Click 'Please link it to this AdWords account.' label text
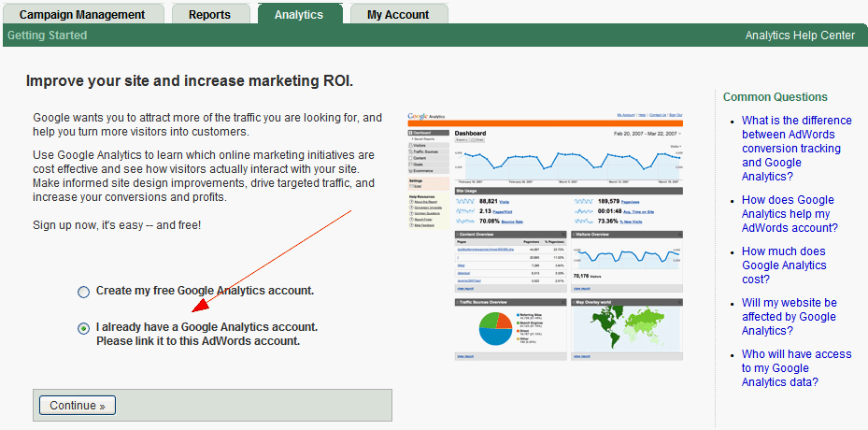This screenshot has width=868, height=430. tap(198, 341)
